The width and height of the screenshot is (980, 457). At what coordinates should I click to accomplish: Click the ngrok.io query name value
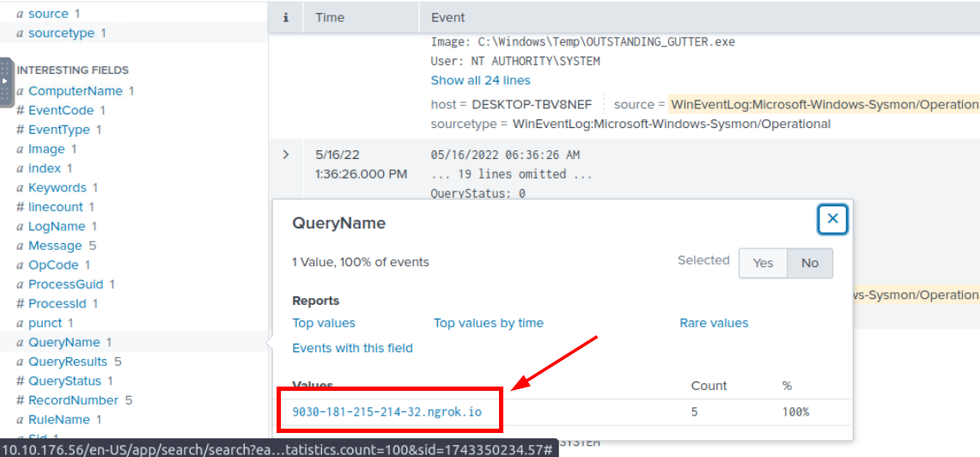(x=387, y=412)
